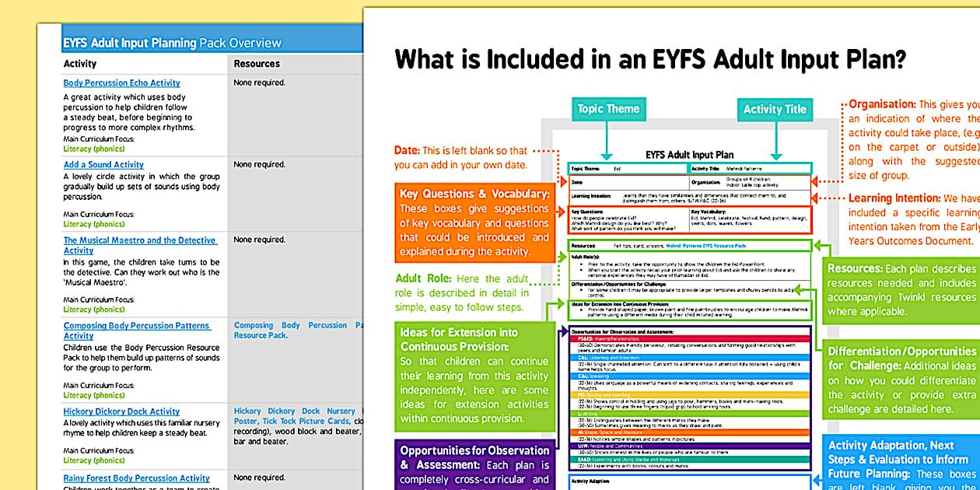Click the EYFS Adult Input Plan sample thumbnail title
Image resolution: width=980 pixels, height=490 pixels.
689,155
